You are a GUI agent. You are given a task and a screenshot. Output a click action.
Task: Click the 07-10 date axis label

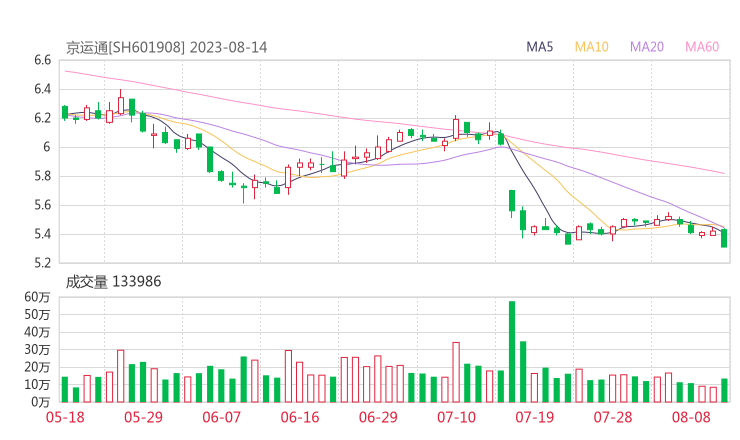[x=456, y=417]
